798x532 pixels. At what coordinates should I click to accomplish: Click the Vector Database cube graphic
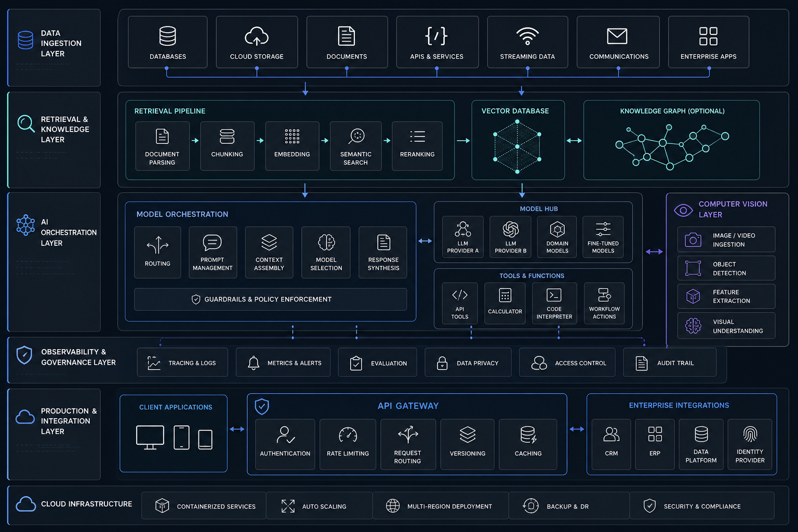point(517,147)
